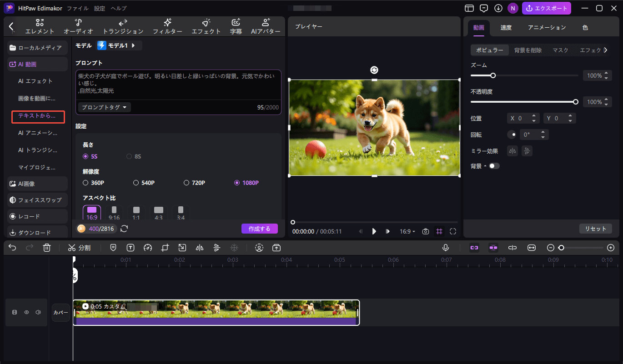623x364 pixels.
Task: Open the プロンプトタグ dropdown
Action: pyautogui.click(x=105, y=107)
